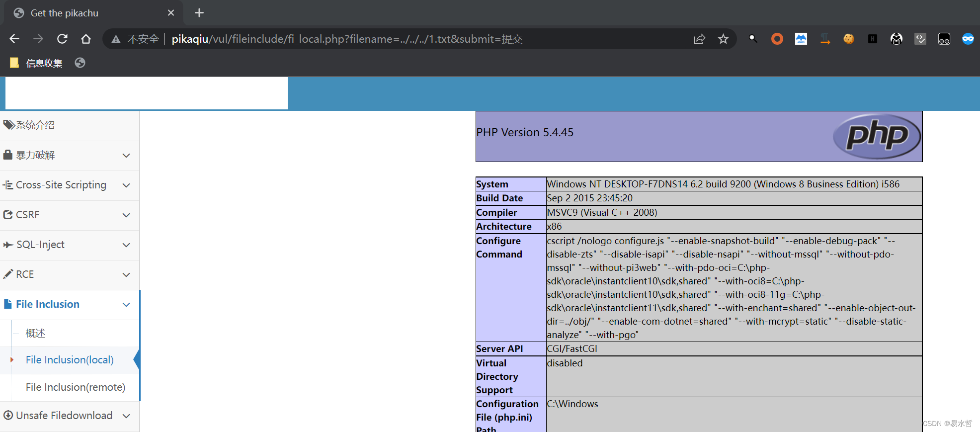Reload the page with the refresh icon
Image resolution: width=980 pixels, height=432 pixels.
coord(62,39)
